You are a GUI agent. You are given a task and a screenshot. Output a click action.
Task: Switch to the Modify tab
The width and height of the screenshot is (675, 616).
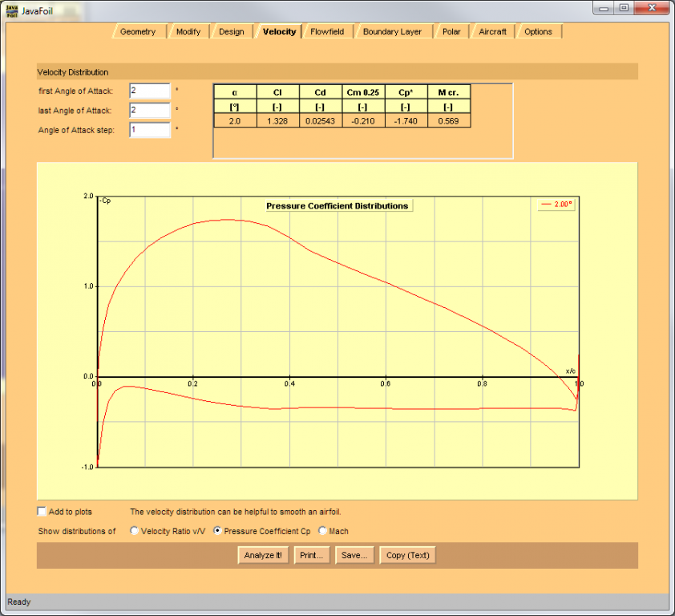[188, 32]
